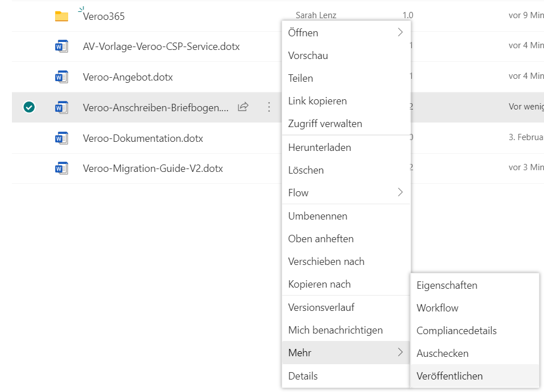The width and height of the screenshot is (544, 392).
Task: Click Link kopieren in the context menu
Action: tap(317, 101)
